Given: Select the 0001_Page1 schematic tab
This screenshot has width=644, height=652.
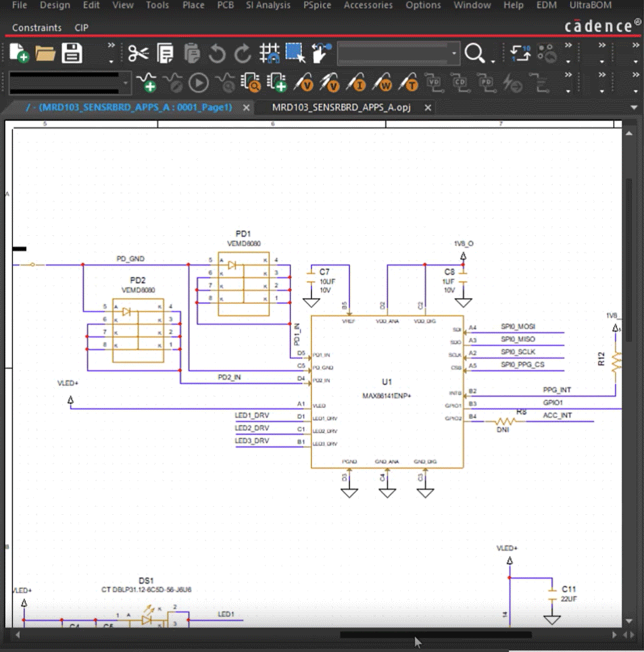Looking at the screenshot, I should click(x=129, y=107).
